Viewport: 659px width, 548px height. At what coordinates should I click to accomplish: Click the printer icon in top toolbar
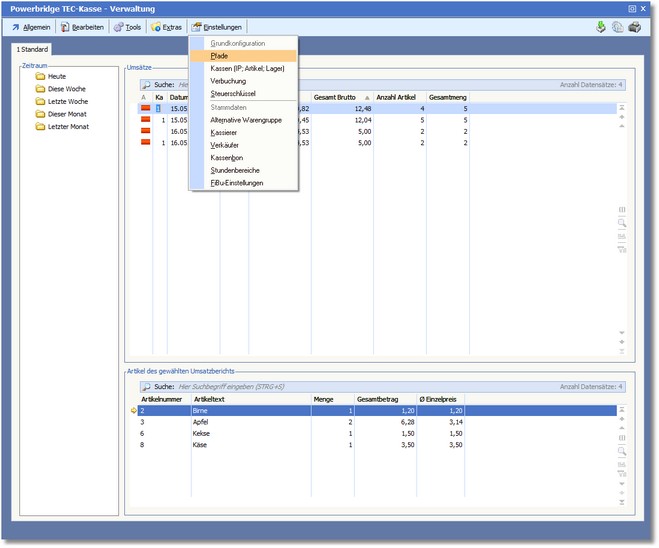[x=634, y=27]
